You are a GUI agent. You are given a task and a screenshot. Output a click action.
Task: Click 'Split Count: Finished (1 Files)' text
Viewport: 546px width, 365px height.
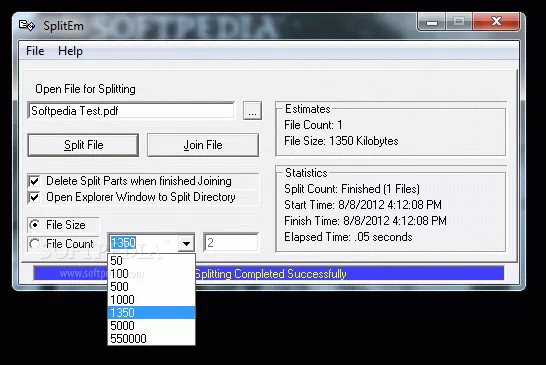352,189
